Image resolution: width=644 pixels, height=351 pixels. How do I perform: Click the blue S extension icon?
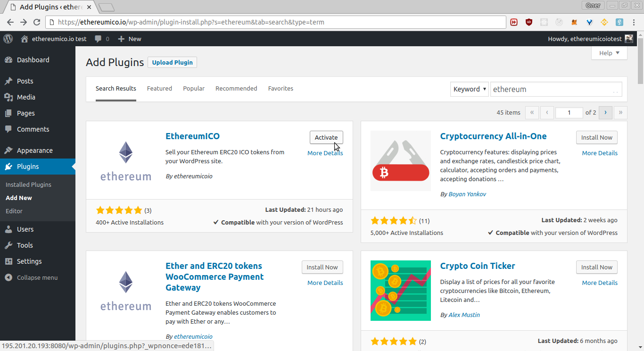click(x=619, y=22)
